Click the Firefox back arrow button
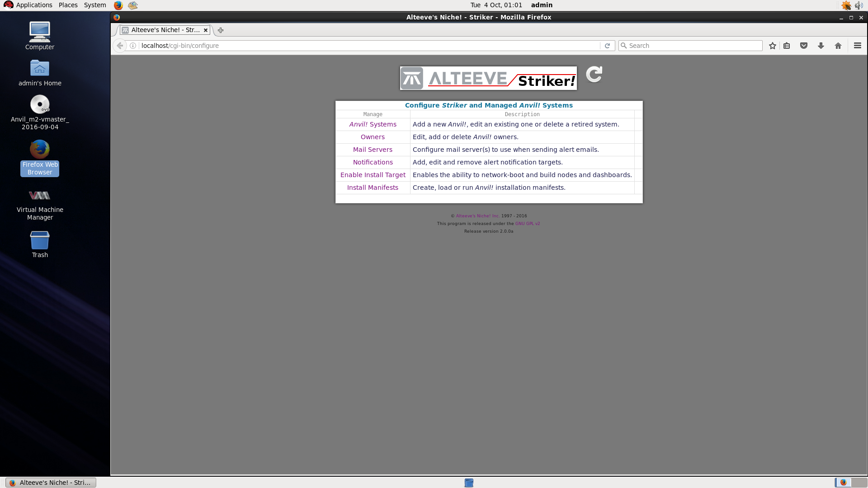The height and width of the screenshot is (488, 868). (x=120, y=46)
